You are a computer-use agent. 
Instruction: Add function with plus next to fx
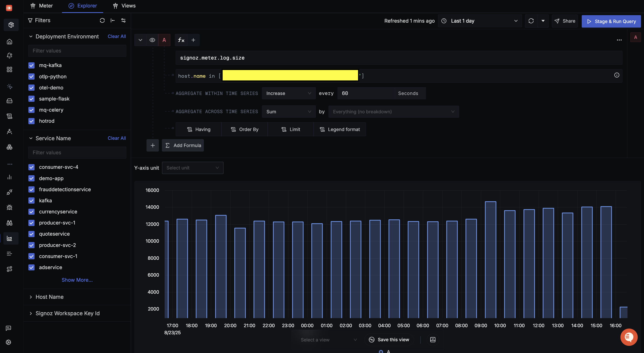point(193,40)
